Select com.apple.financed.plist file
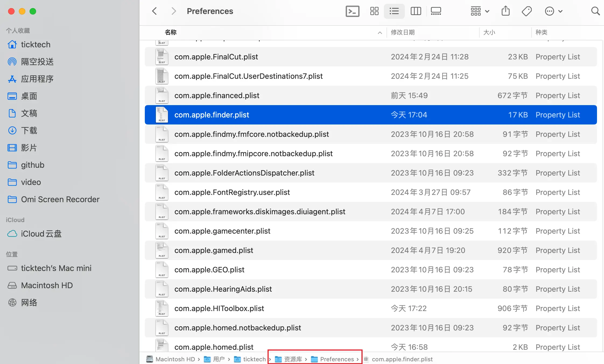 click(x=371, y=95)
